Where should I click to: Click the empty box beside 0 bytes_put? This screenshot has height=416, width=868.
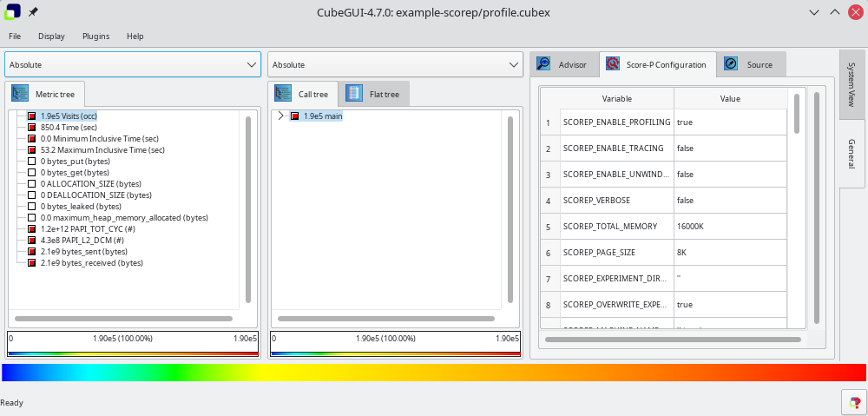[x=32, y=162]
